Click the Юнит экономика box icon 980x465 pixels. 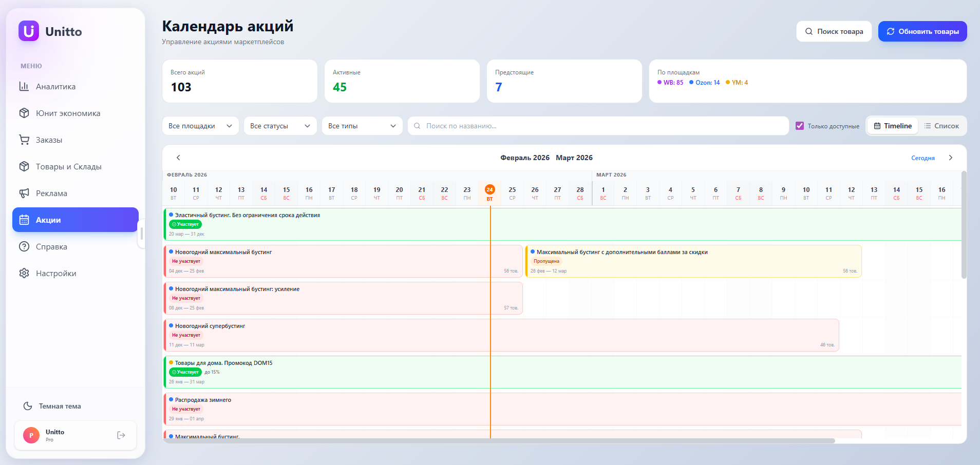tap(24, 113)
